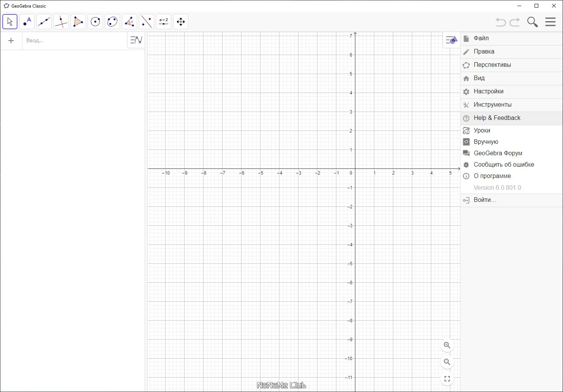Select the Angle tool

click(129, 22)
